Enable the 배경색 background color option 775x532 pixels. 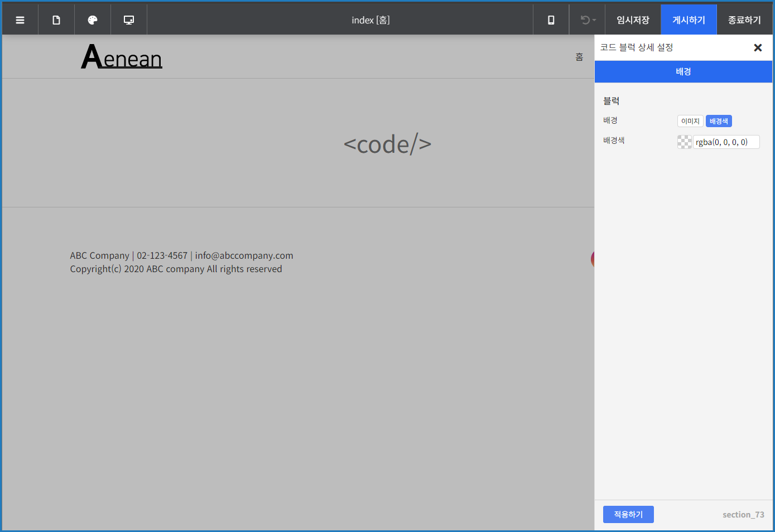pyautogui.click(x=719, y=120)
